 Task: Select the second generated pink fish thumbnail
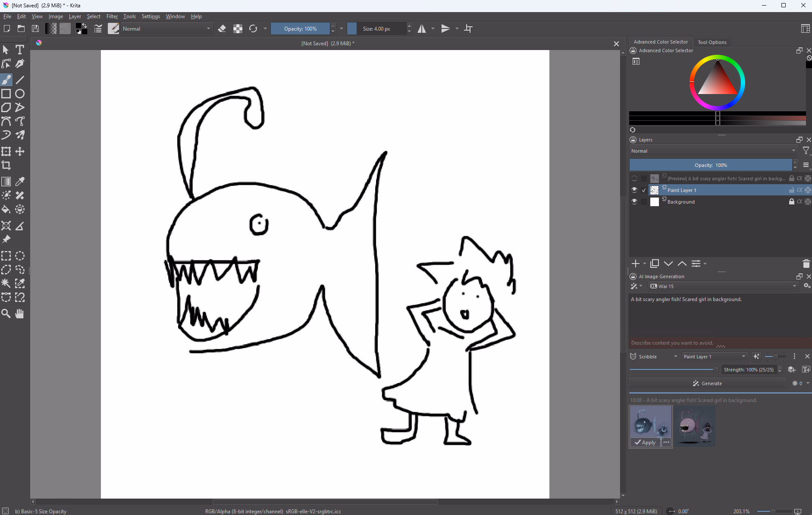695,426
